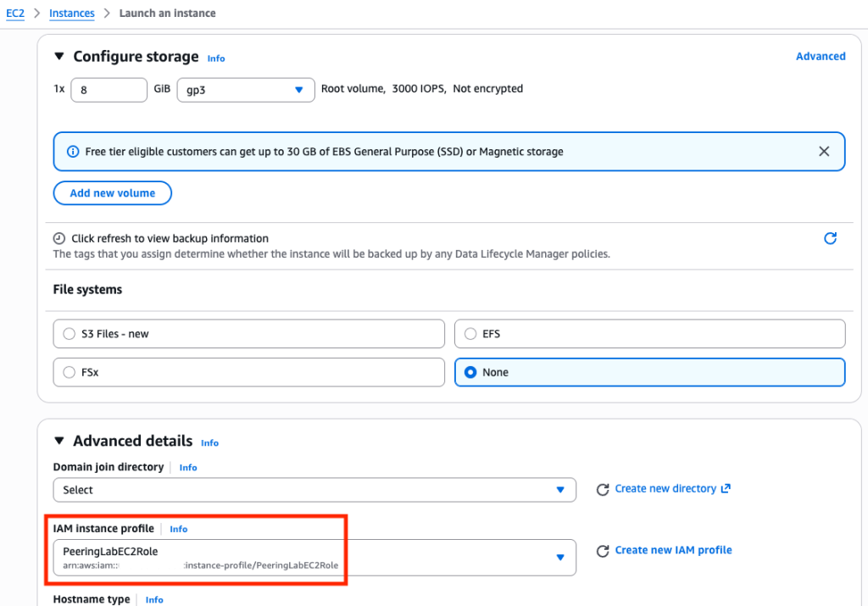Refresh the domain join directory list
The height and width of the screenshot is (606, 868).
coord(603,490)
